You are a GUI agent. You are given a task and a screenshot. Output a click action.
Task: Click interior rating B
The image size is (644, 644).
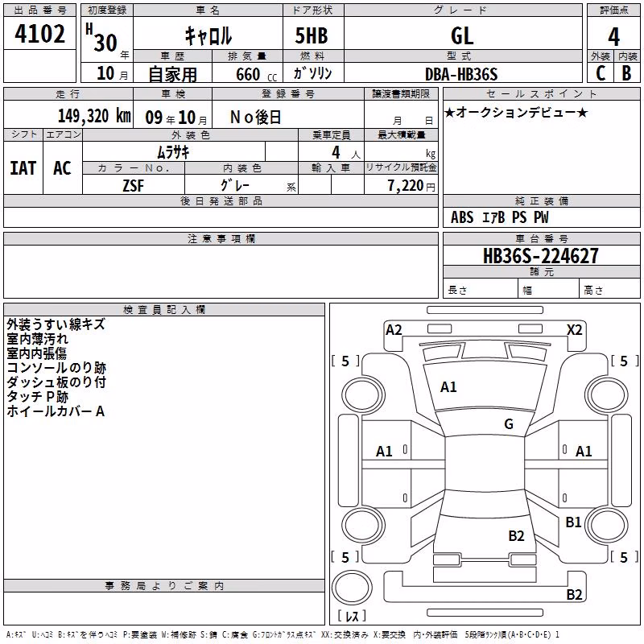(x=626, y=73)
